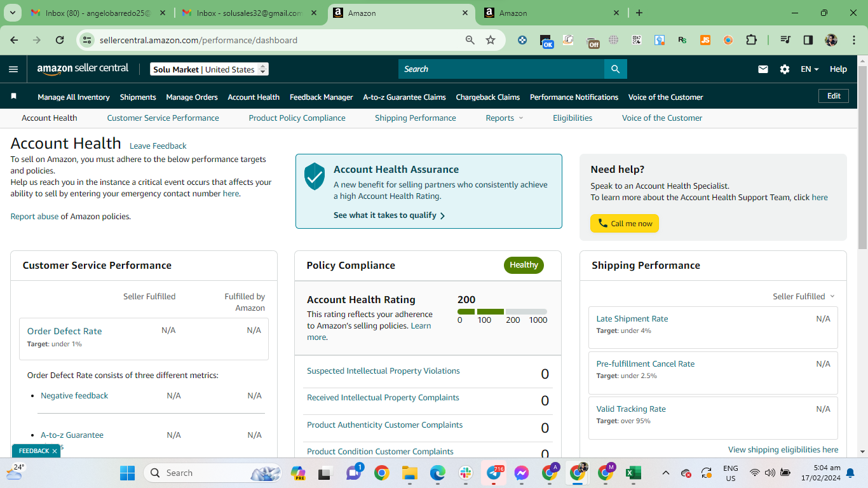
Task: Click the Windows taskbar Search box
Action: tap(213, 473)
